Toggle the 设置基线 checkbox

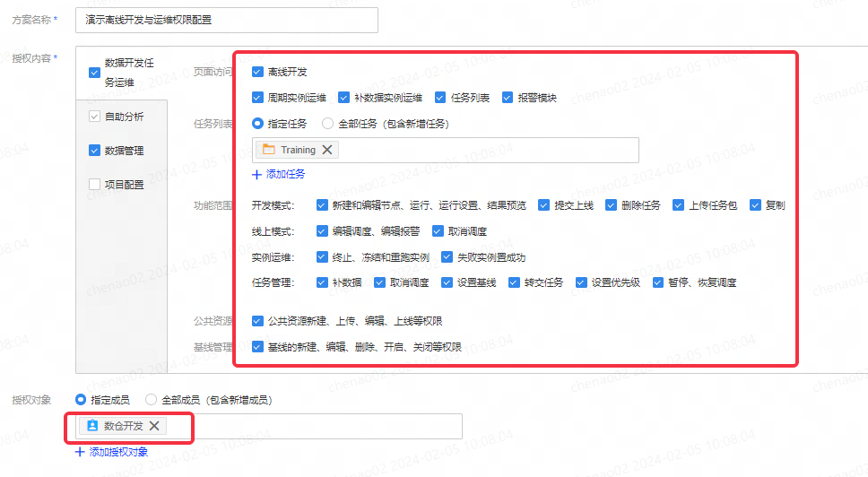(x=447, y=282)
